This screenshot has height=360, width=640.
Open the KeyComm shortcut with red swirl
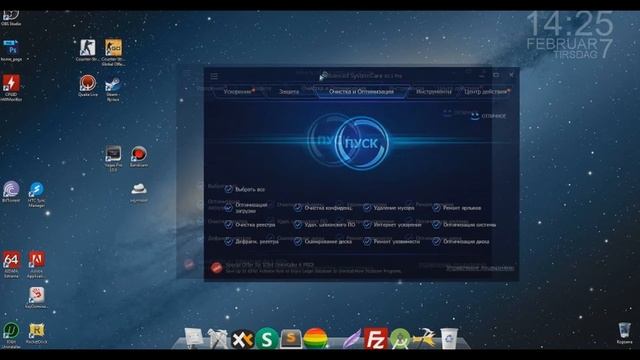click(36, 297)
